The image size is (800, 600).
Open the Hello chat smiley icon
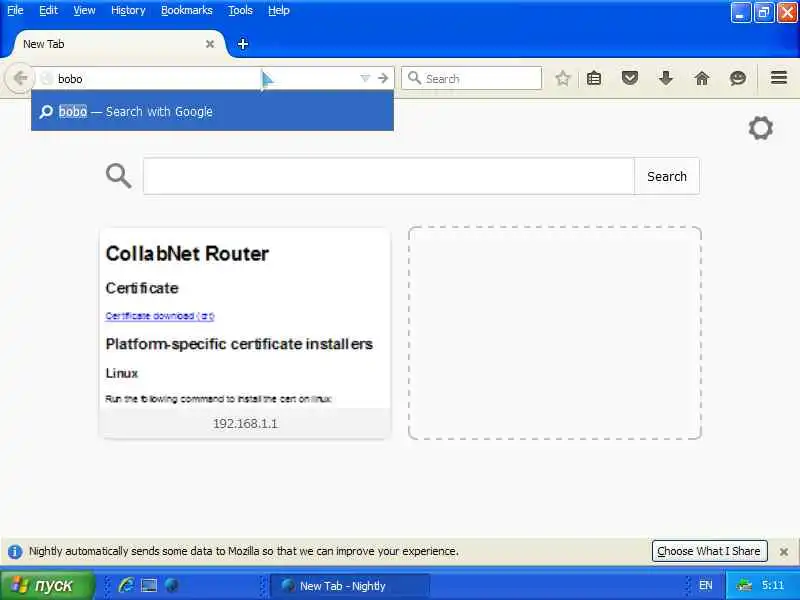[x=738, y=78]
